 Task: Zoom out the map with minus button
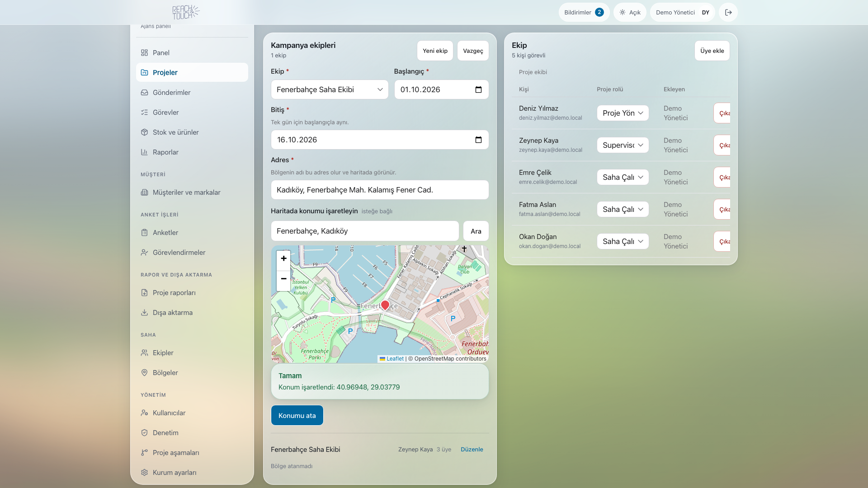coord(283,279)
